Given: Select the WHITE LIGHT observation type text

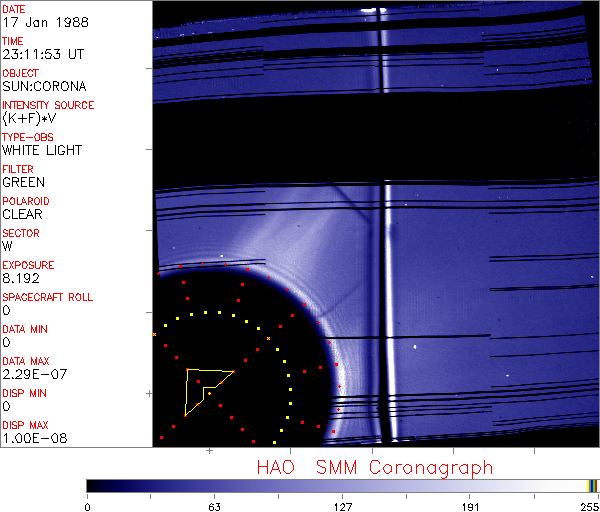Looking at the screenshot, I should click(x=41, y=150).
